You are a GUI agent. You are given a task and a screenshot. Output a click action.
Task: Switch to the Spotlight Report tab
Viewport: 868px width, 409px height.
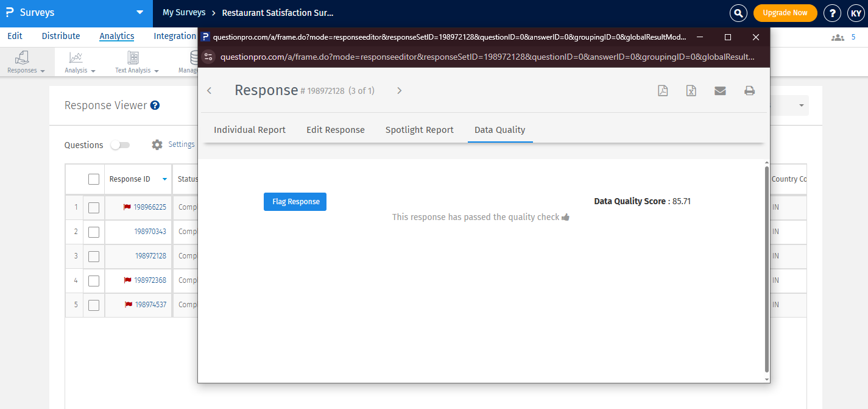tap(419, 129)
